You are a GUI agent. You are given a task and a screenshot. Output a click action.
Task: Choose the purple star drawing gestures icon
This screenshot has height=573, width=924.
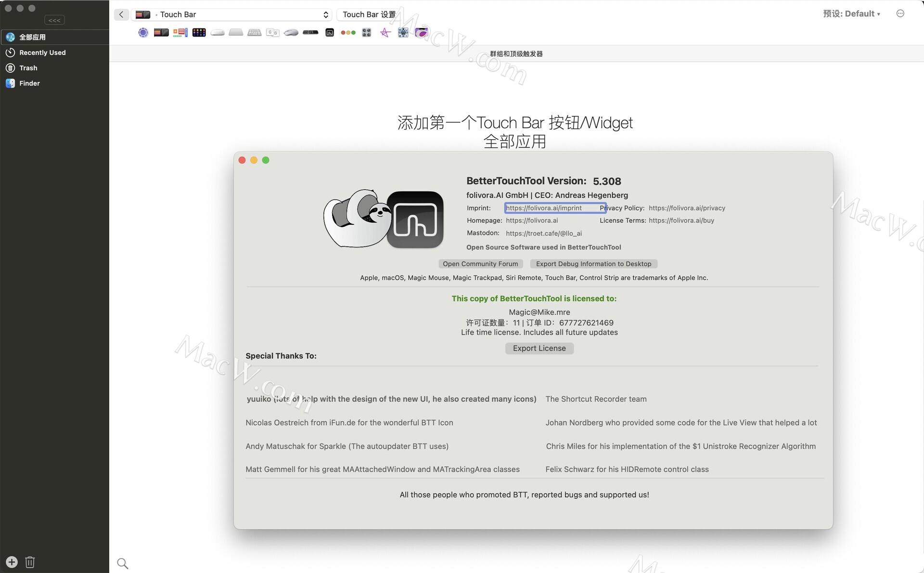[385, 32]
